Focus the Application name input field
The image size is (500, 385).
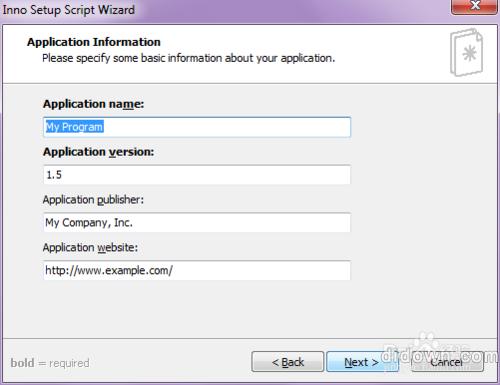coord(197,127)
